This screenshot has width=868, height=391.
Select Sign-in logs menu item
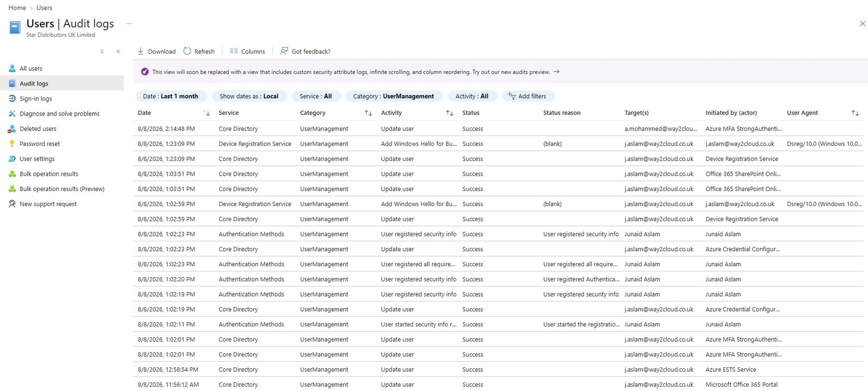[36, 99]
